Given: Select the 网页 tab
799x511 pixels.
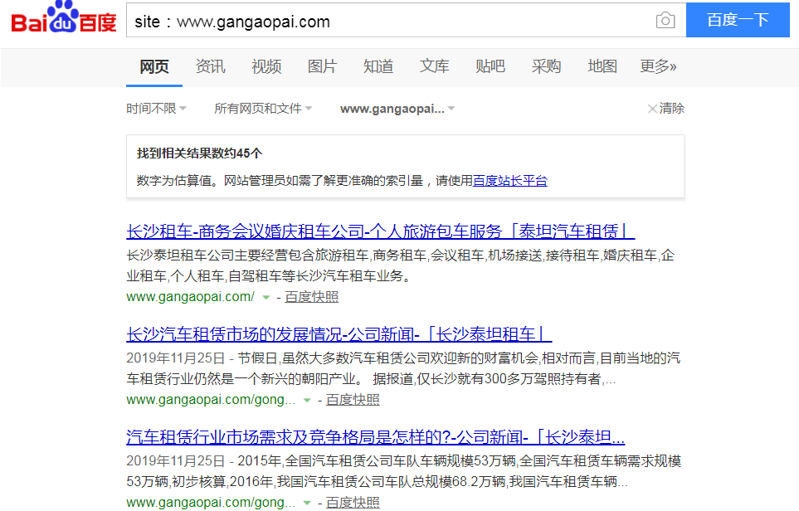Looking at the screenshot, I should [154, 67].
